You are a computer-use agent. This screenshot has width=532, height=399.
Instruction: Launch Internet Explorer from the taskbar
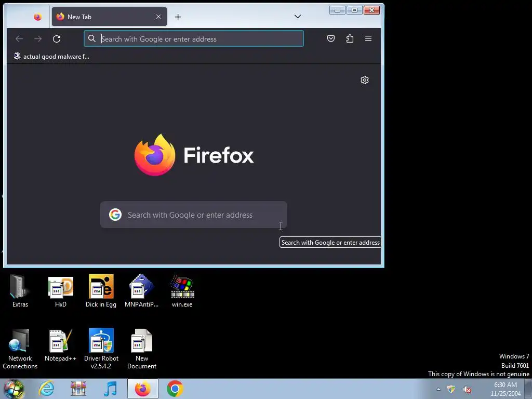[46, 389]
